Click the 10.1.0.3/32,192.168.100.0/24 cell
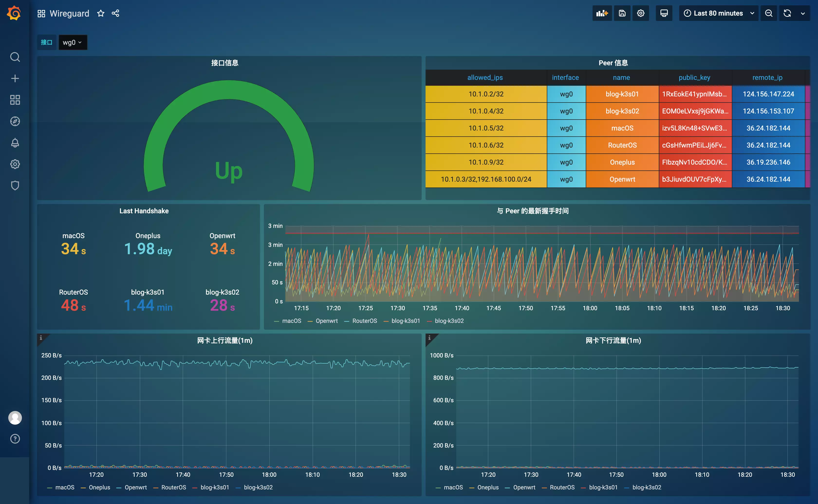The width and height of the screenshot is (818, 504). (486, 179)
